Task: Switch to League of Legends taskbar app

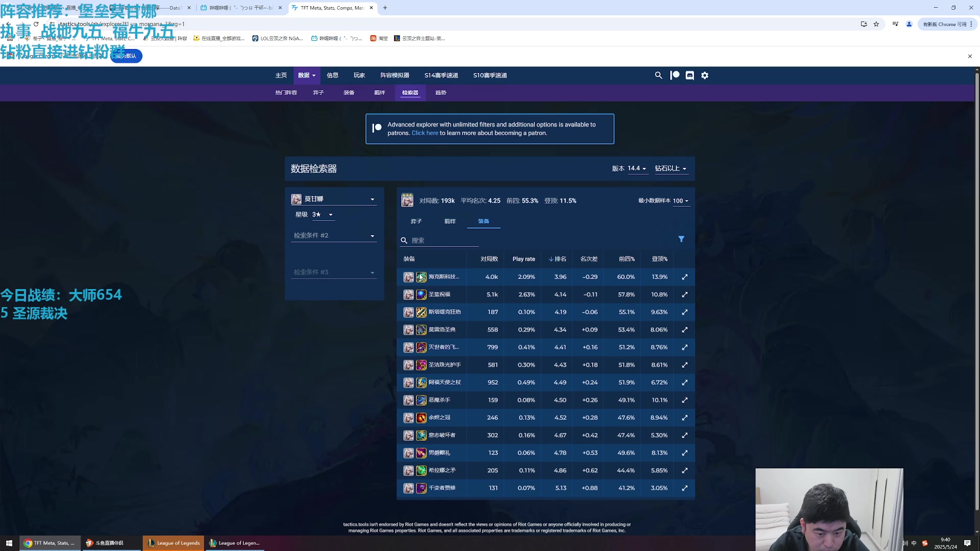Action: point(174,543)
